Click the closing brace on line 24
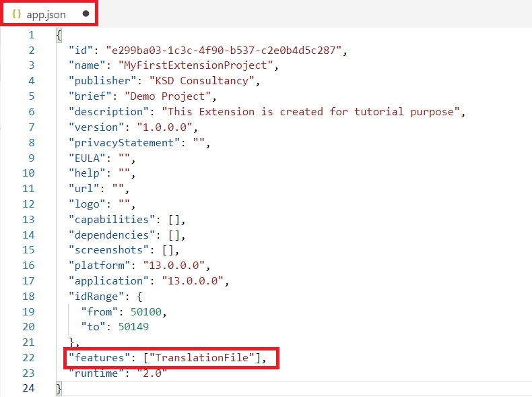The height and width of the screenshot is (397, 532). [x=59, y=388]
